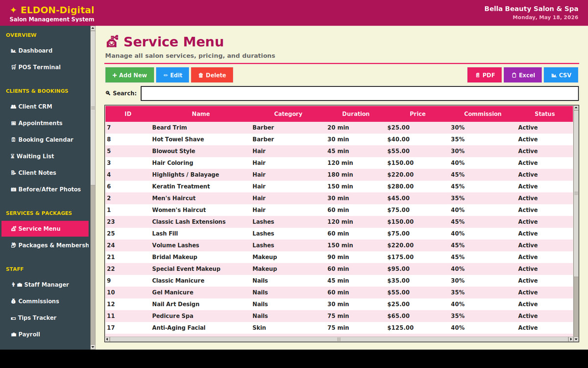This screenshot has height=368, width=588.
Task: Click the Add New button
Action: tap(129, 75)
